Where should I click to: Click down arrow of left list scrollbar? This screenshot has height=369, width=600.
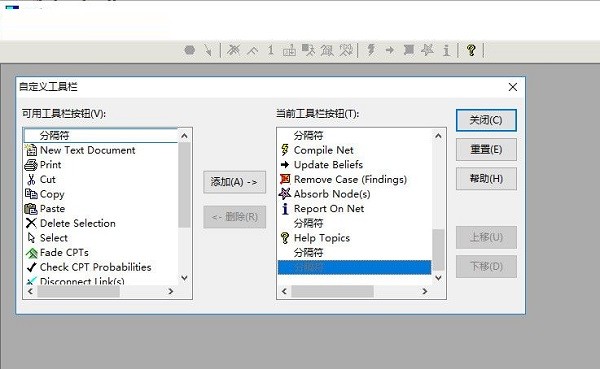(x=184, y=278)
